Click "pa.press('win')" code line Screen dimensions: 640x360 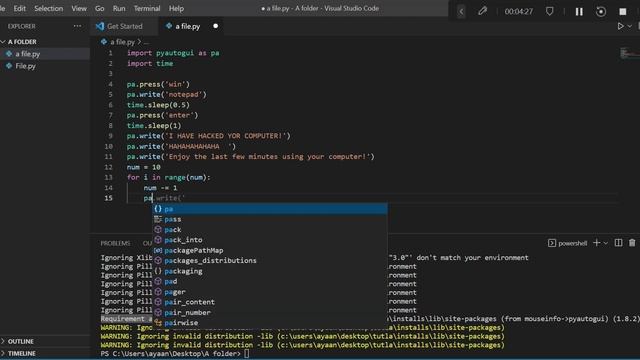pyautogui.click(x=158, y=84)
